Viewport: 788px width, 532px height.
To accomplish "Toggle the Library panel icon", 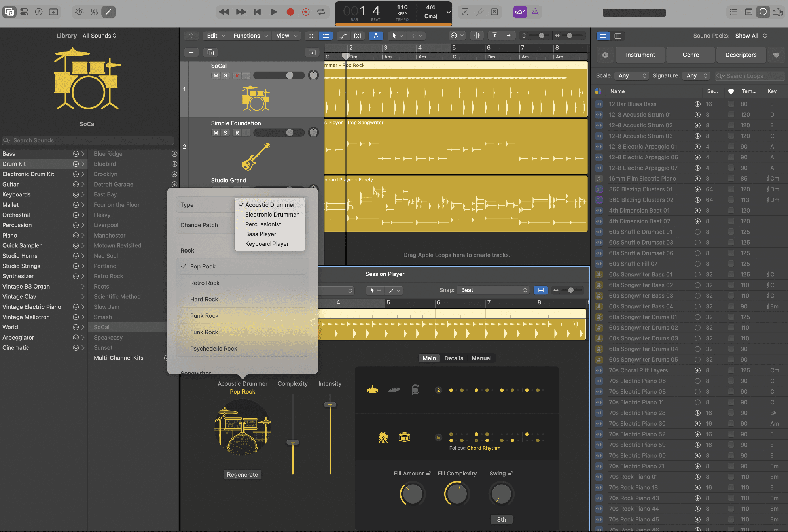I will [x=9, y=12].
